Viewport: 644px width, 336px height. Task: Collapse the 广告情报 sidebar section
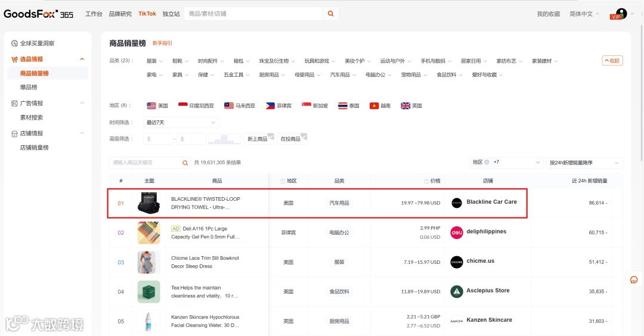pyautogui.click(x=82, y=103)
